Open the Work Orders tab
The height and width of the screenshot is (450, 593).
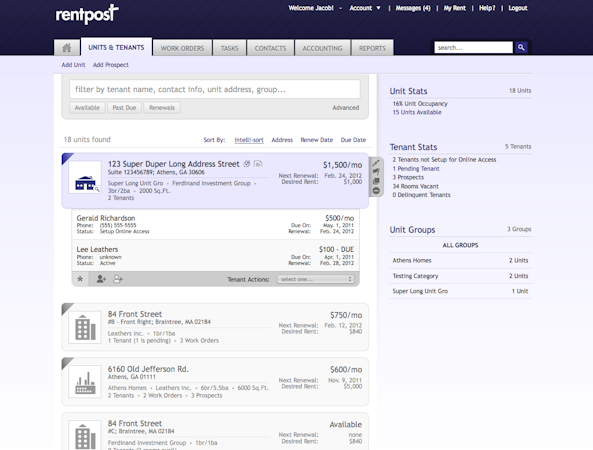point(182,48)
